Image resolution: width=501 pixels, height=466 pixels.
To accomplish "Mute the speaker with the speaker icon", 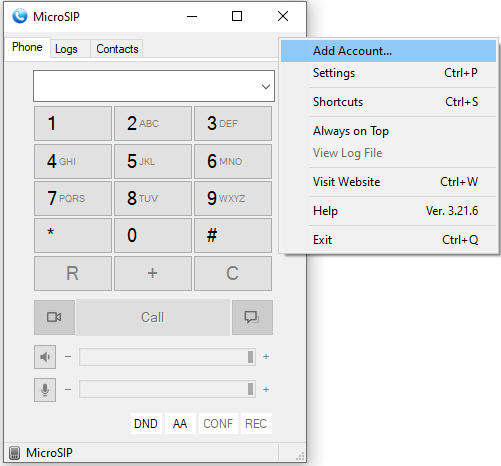I will pyautogui.click(x=45, y=357).
